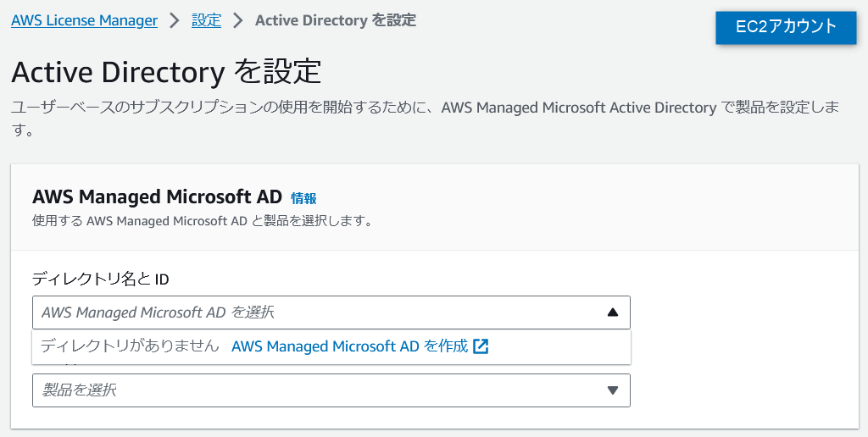The height and width of the screenshot is (437, 868).
Task: Go to the 設定 breadcrumb link
Action: (x=207, y=21)
